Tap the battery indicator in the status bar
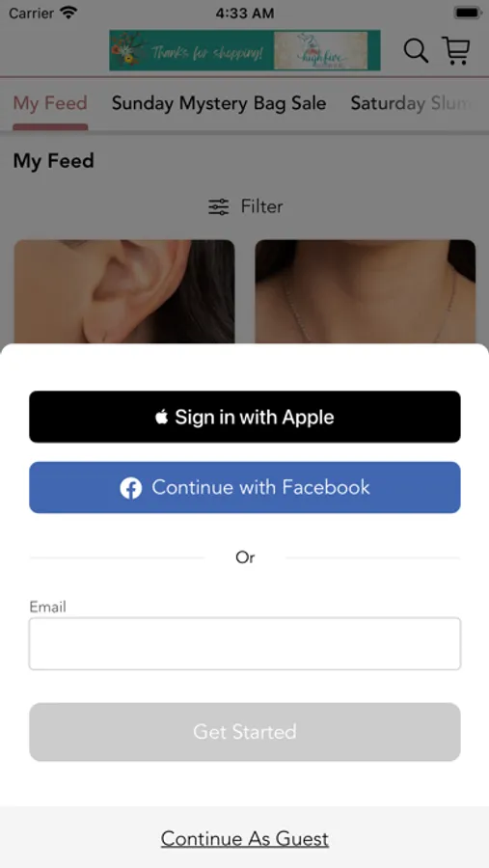This screenshot has height=868, width=489. (x=468, y=13)
